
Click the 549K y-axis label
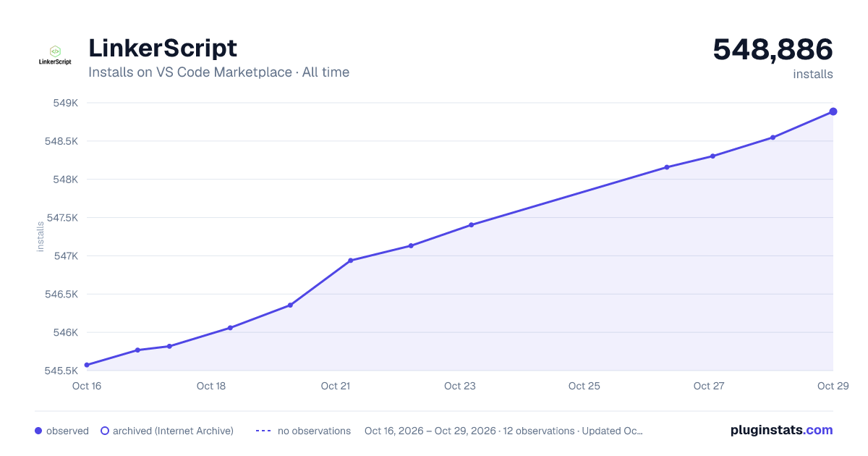[x=66, y=103]
